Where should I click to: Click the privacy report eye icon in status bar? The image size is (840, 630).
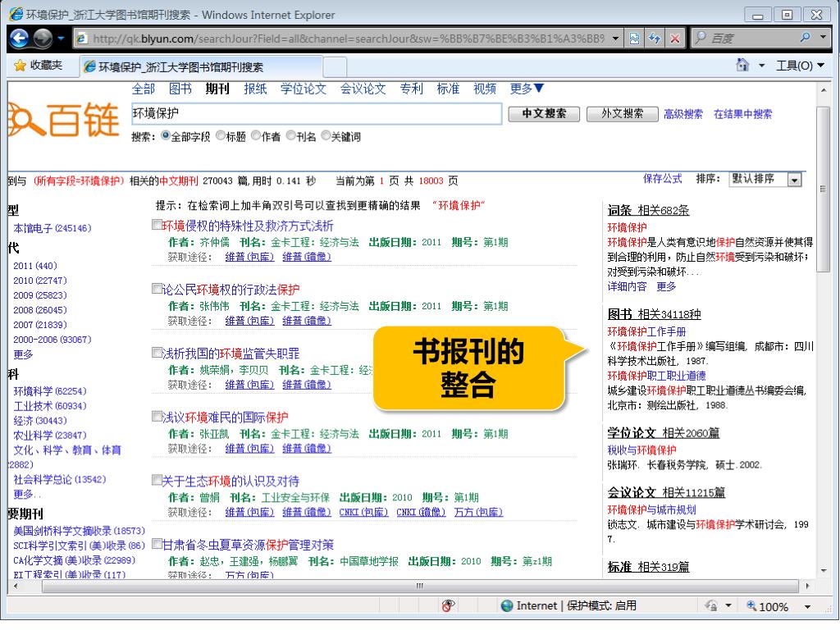point(448,605)
